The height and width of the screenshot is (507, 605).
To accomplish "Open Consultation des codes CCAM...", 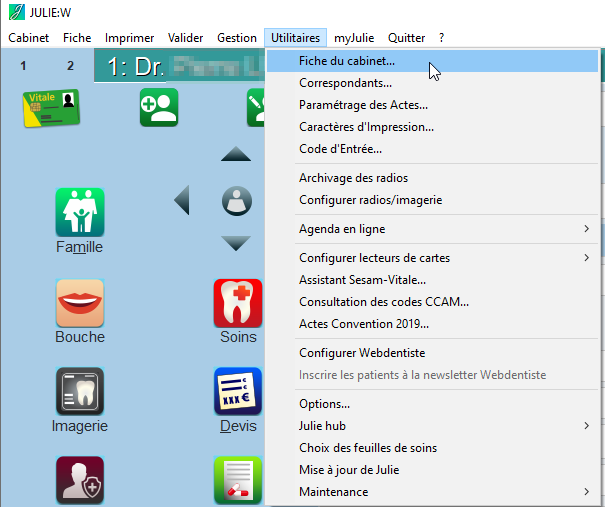I will (432, 302).
